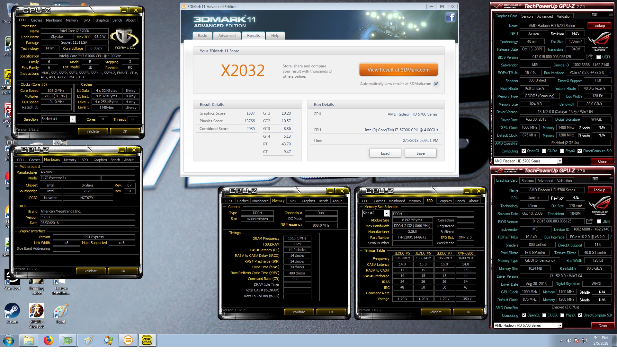This screenshot has width=617, height=364.
Task: Click Bus Interface question mark in lower GPU-Z
Action: (611, 237)
